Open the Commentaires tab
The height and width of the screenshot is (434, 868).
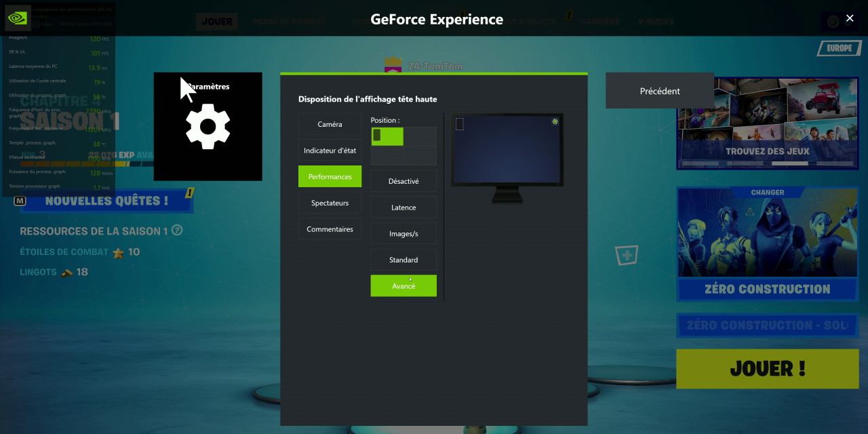330,229
